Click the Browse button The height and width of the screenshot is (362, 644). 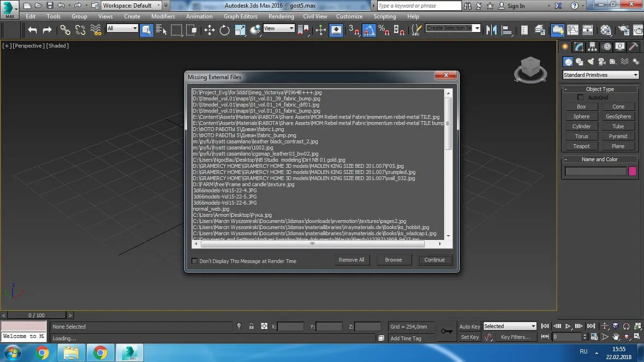(393, 260)
